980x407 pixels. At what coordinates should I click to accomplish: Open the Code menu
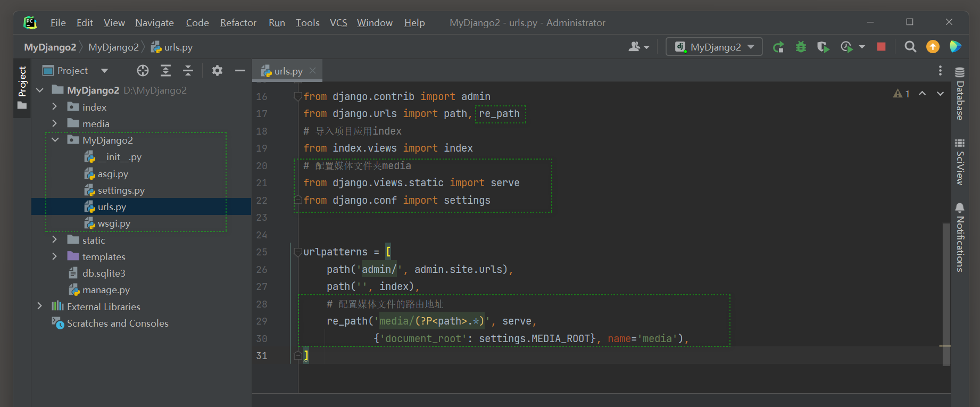197,22
